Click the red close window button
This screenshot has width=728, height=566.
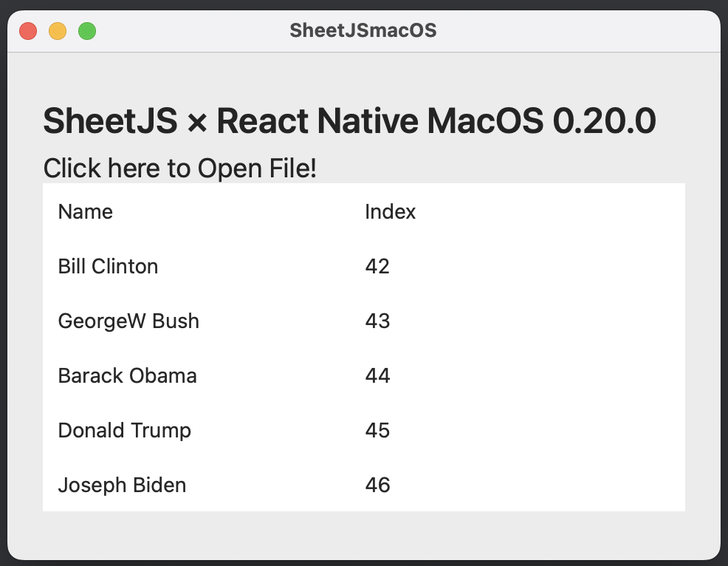point(28,31)
